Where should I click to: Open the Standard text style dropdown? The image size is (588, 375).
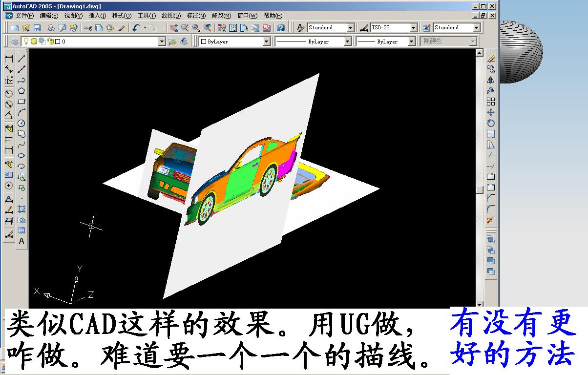click(x=350, y=28)
